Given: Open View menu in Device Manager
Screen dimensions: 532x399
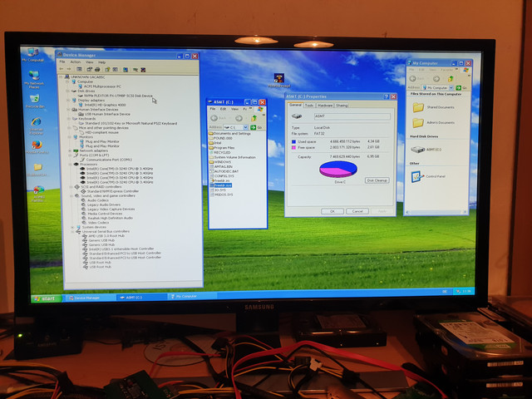Looking at the screenshot, I should (x=89, y=62).
